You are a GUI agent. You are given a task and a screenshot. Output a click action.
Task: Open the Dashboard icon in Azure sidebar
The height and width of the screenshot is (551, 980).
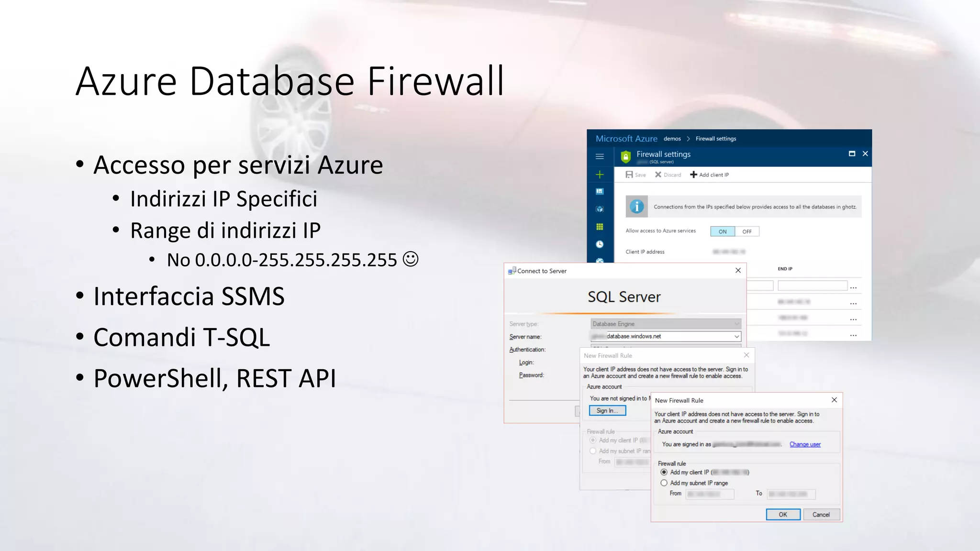(600, 191)
